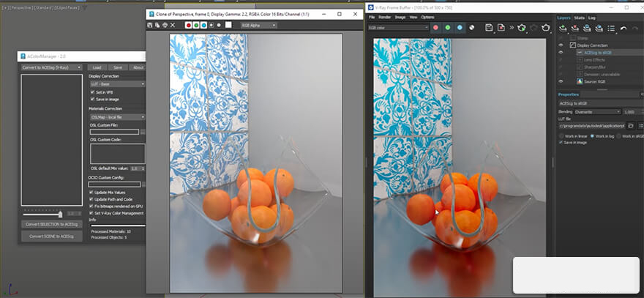Clear image in V-Ray Frame Buffer

click(501, 28)
